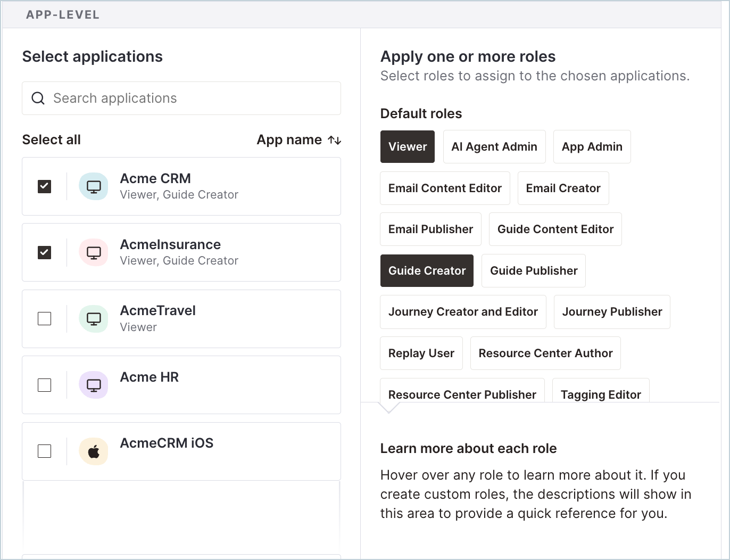Deselect the Guide Creator role
The width and height of the screenshot is (730, 560).
(427, 270)
